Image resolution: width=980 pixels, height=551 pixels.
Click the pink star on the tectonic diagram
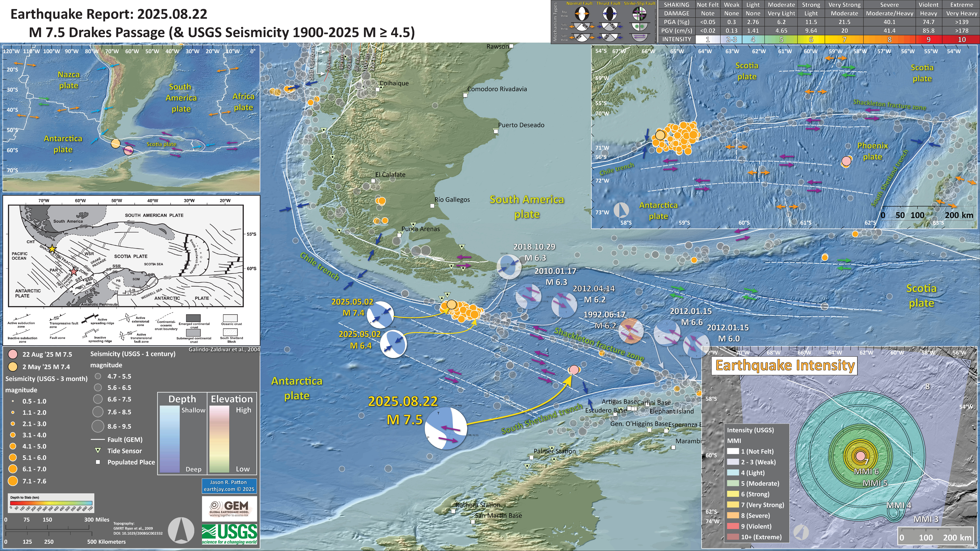(x=74, y=271)
